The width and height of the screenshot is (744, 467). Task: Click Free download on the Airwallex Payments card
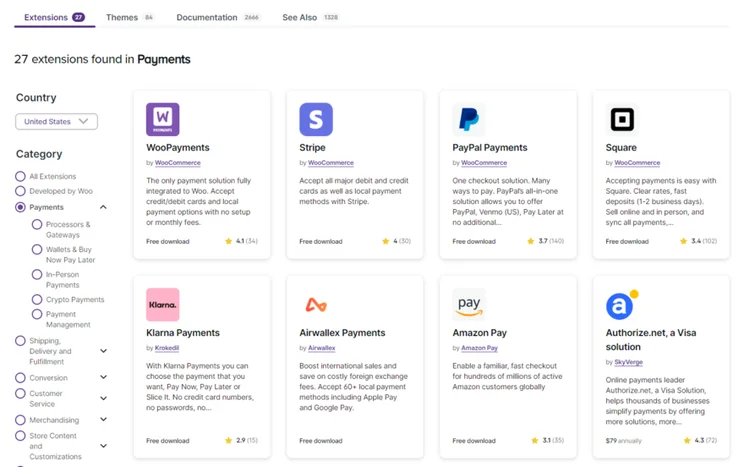[321, 441]
